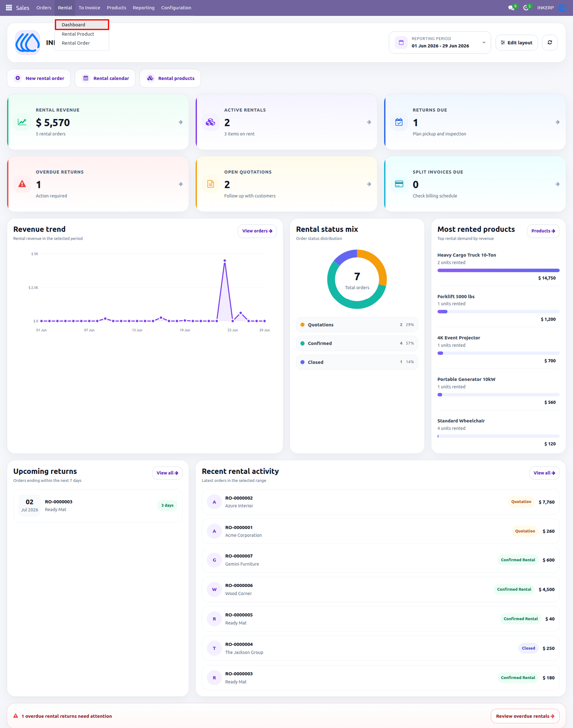This screenshot has height=728, width=573.
Task: Click Forklift 5000 lbs revenue progress bar
Action: click(498, 312)
